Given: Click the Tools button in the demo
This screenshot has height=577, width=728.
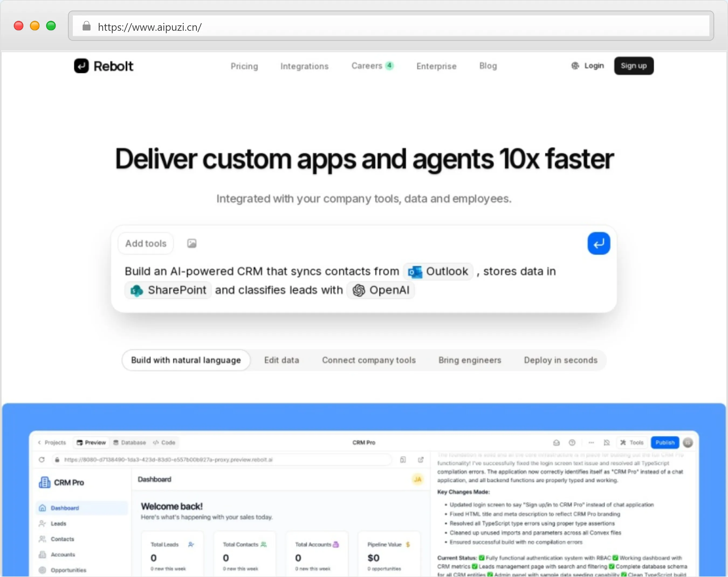Looking at the screenshot, I should coord(632,443).
